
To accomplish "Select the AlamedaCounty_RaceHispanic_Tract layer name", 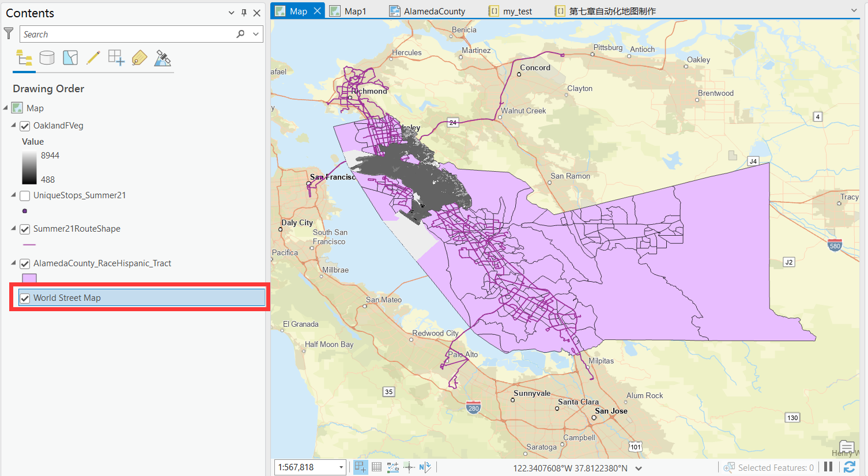I will pos(102,263).
